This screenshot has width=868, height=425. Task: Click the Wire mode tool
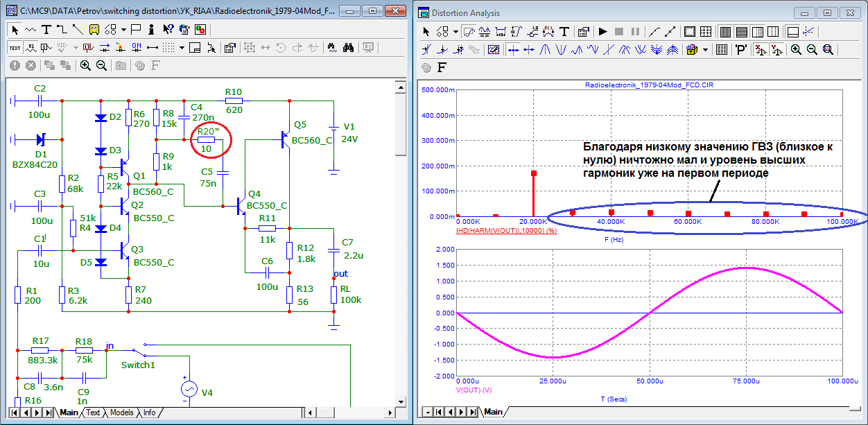(x=62, y=29)
